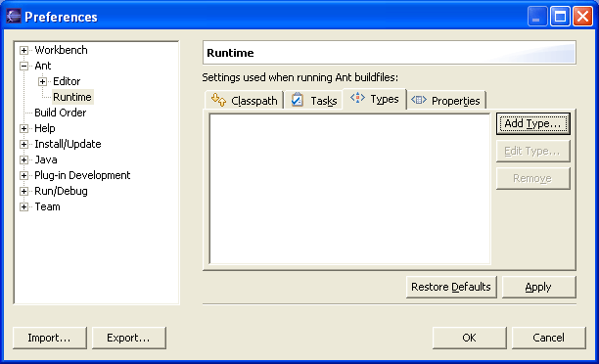Click the Properties tab icon
The width and height of the screenshot is (599, 364).
[x=419, y=100]
